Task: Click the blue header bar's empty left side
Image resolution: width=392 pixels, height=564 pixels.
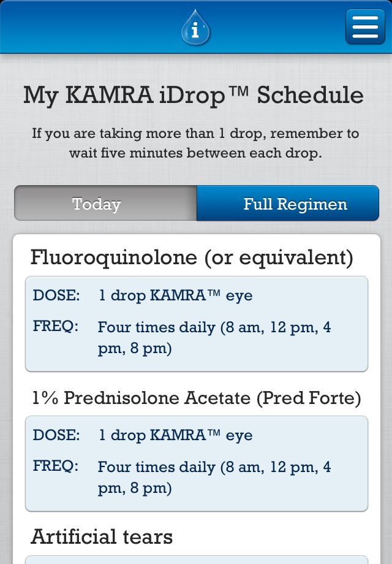Action: (73, 27)
